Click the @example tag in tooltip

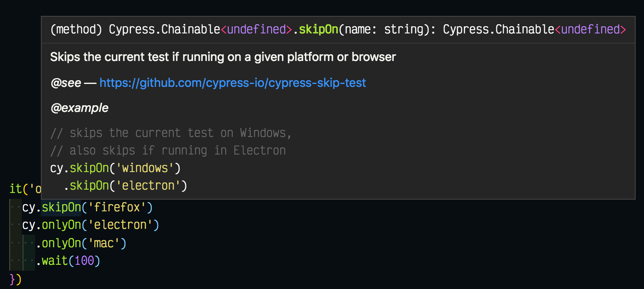point(79,108)
